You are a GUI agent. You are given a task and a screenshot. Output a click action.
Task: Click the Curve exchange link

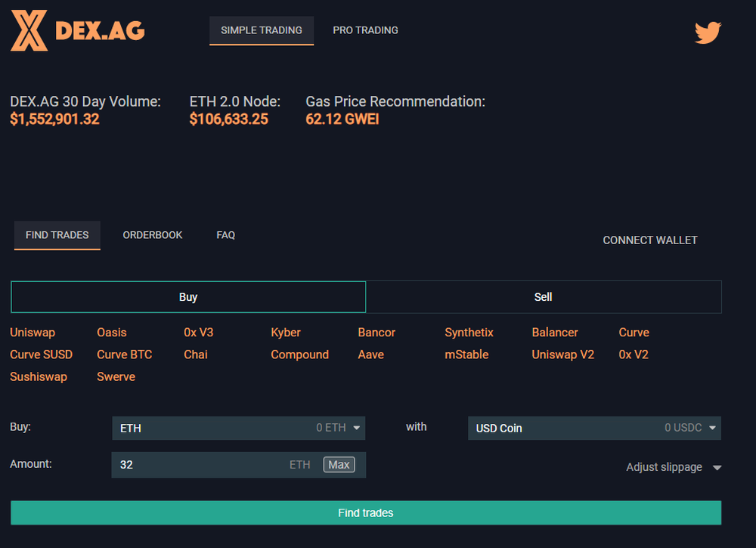tap(634, 333)
